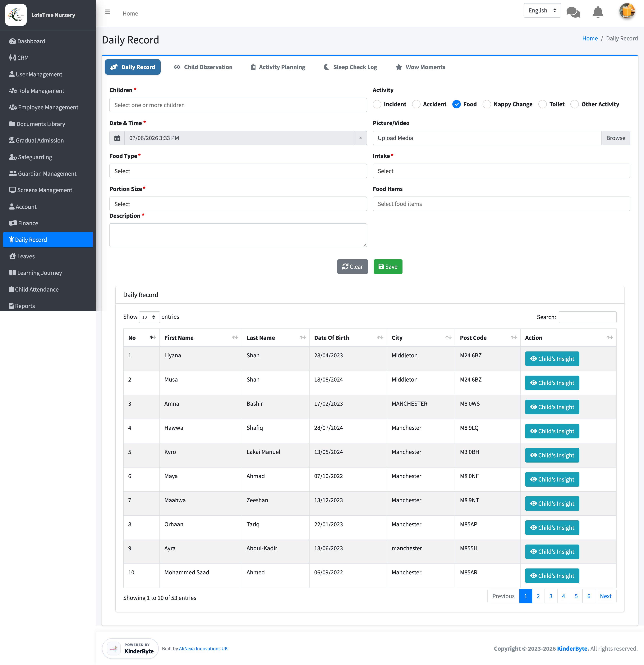The width and height of the screenshot is (644, 665).
Task: Select the Accident activity radio button
Action: coord(416,104)
